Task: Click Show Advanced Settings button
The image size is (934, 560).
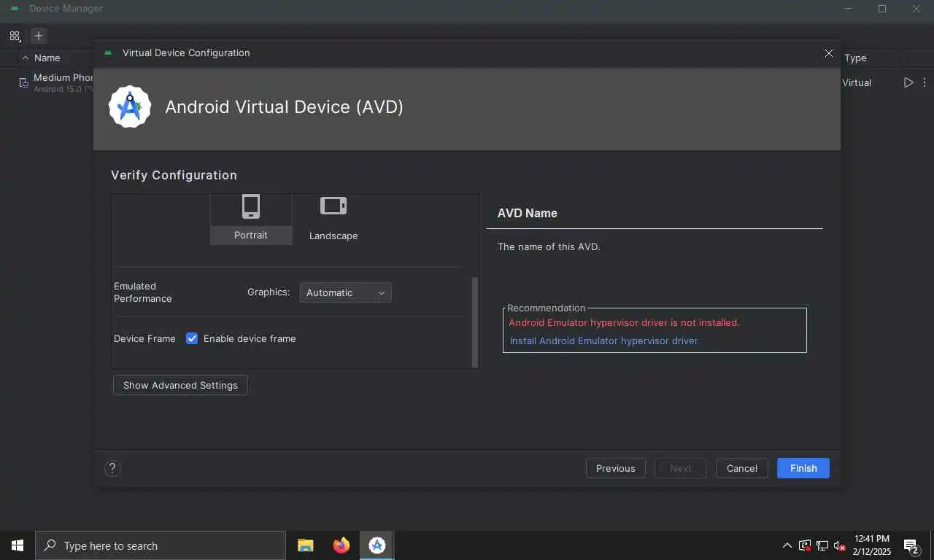Action: [x=180, y=385]
